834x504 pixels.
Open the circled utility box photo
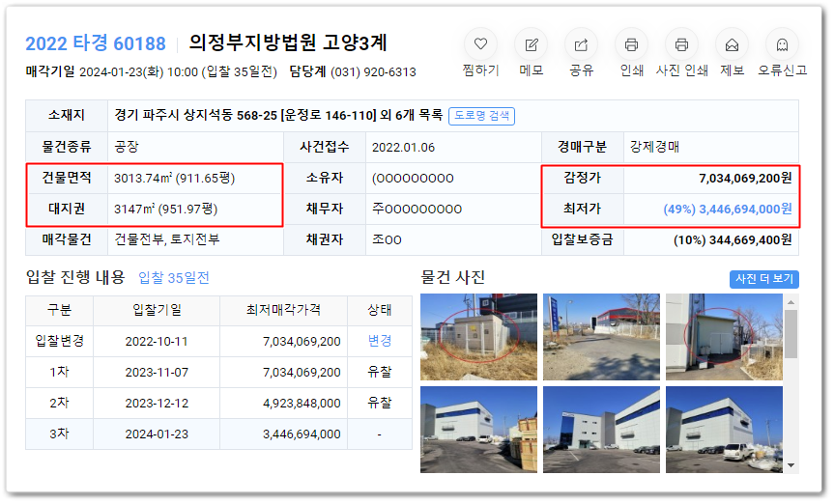point(478,337)
